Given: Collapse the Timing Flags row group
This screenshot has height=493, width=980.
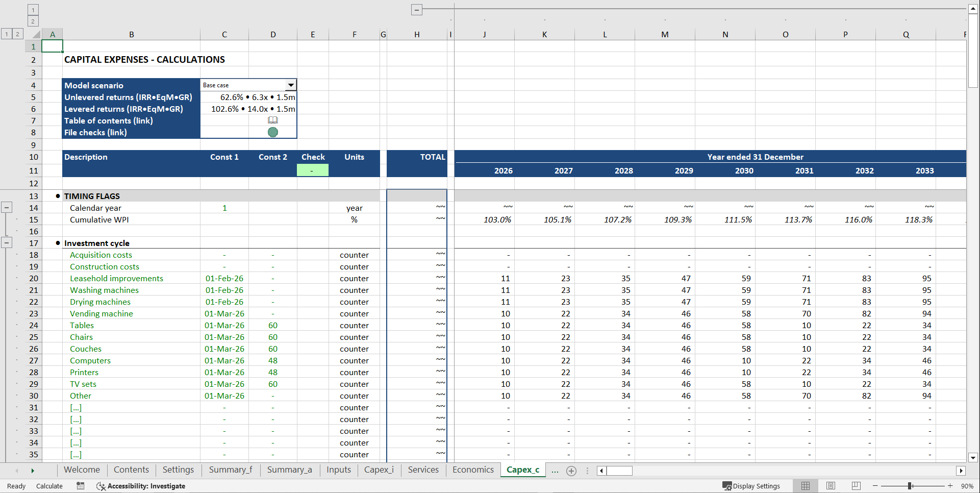Looking at the screenshot, I should click(7, 207).
